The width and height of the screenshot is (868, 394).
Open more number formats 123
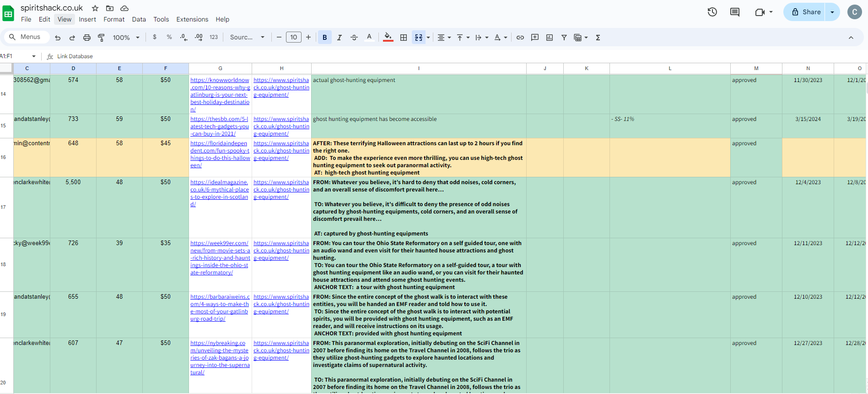point(214,37)
